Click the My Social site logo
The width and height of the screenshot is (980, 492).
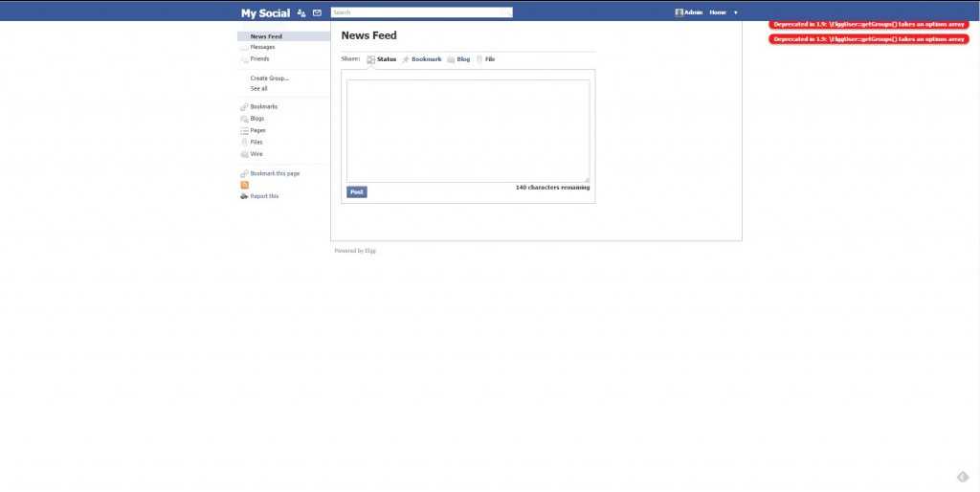click(266, 13)
